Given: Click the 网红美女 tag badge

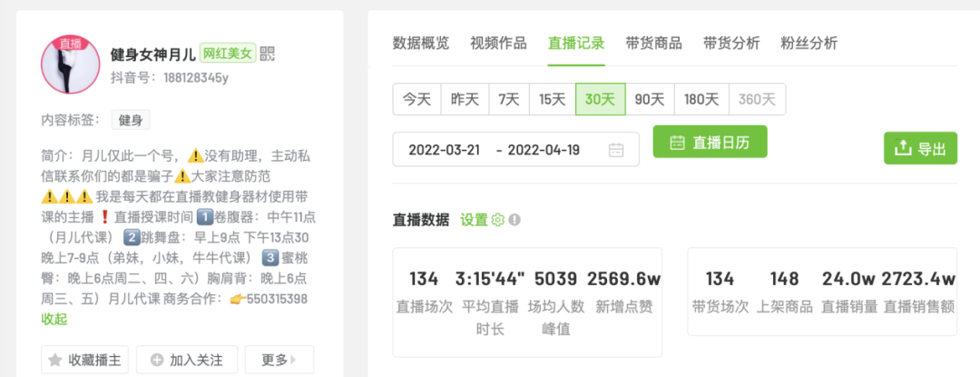Looking at the screenshot, I should pos(228,54).
